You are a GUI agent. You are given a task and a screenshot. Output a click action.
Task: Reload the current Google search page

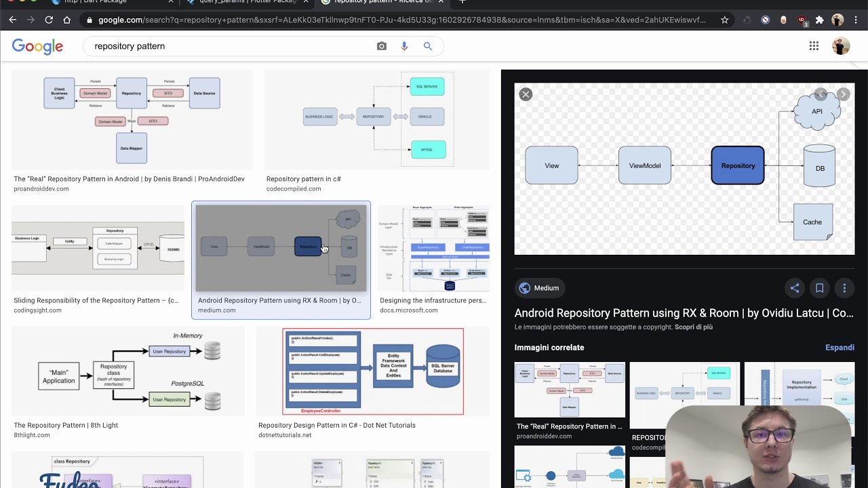click(49, 20)
